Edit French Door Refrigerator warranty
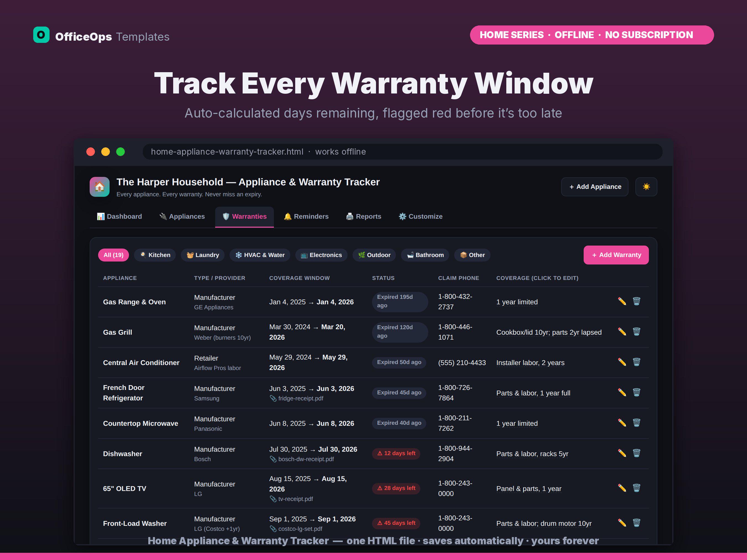747x560 pixels. 622,393
